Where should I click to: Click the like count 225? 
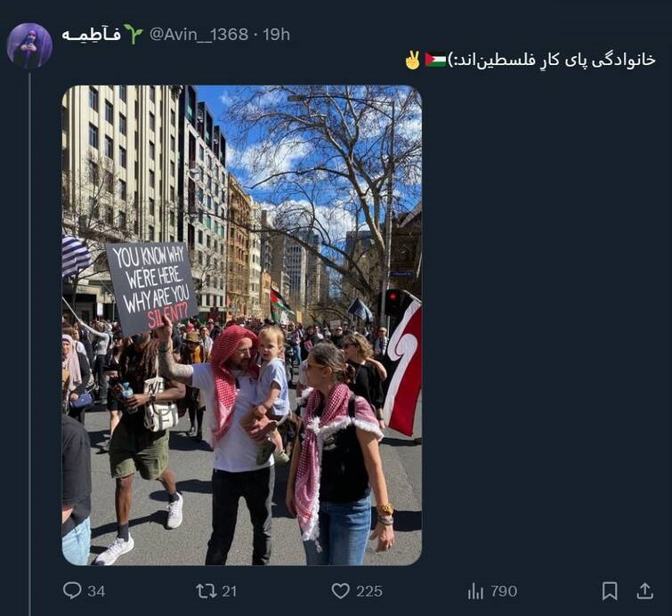coord(369,591)
